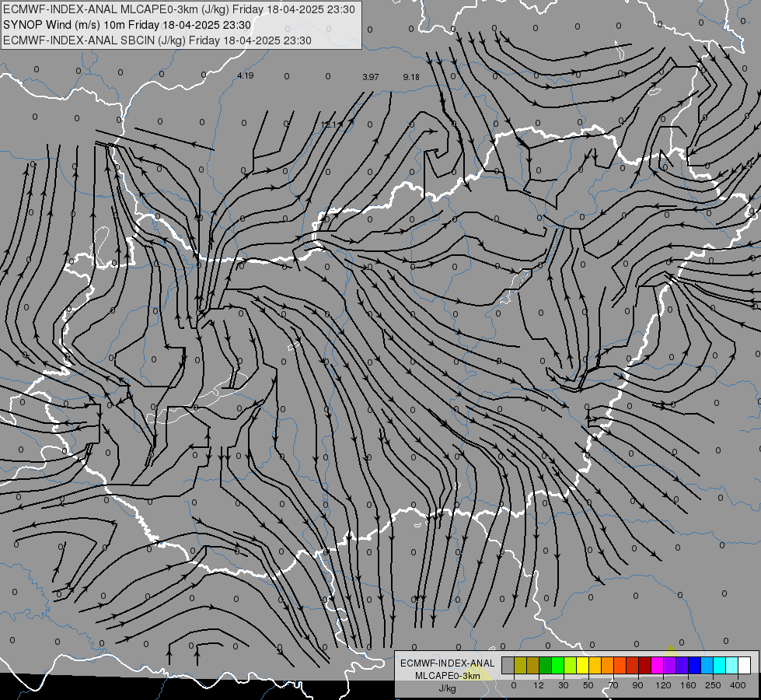Click the dark gold legend swatch left of 12
761x700 pixels.
click(x=533, y=665)
